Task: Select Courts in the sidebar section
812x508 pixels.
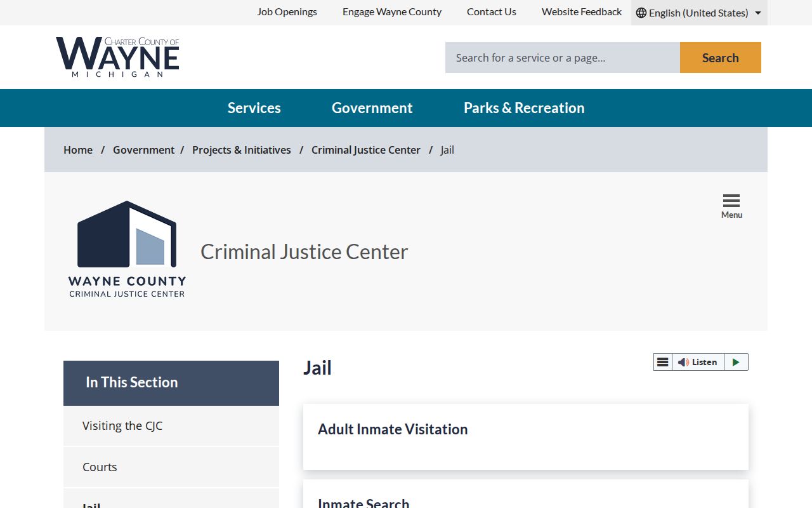Action: point(171,467)
